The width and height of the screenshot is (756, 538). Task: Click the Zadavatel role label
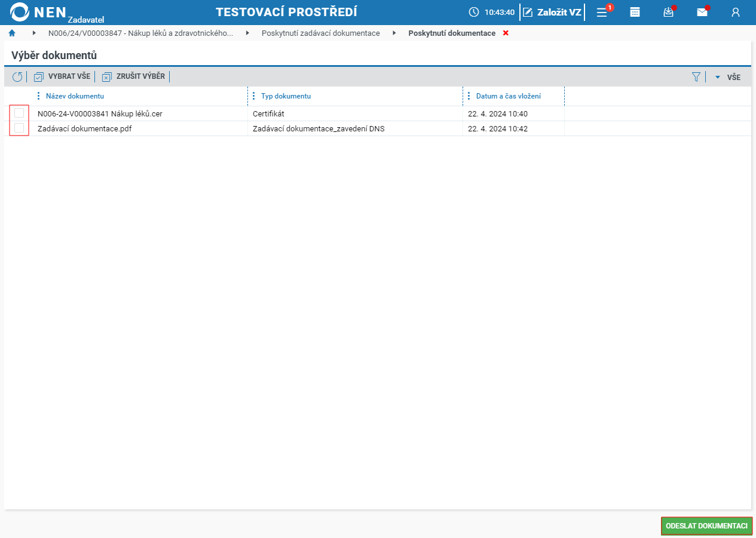(86, 20)
